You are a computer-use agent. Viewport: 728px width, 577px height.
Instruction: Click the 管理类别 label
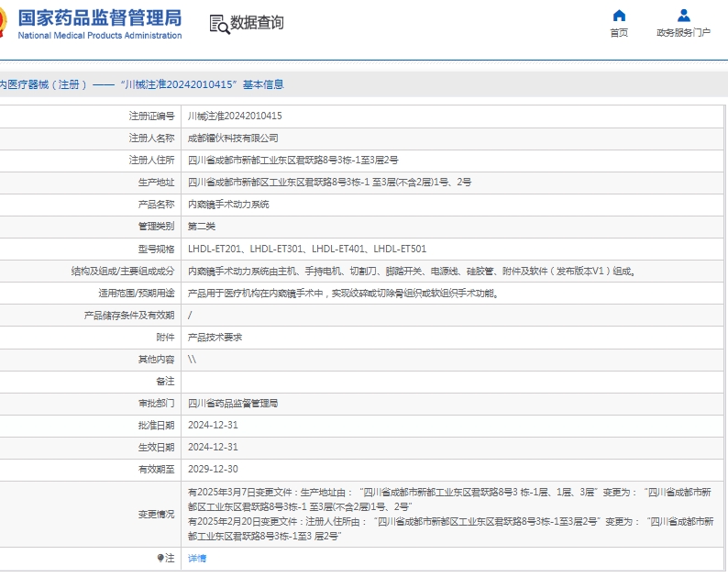156,227
